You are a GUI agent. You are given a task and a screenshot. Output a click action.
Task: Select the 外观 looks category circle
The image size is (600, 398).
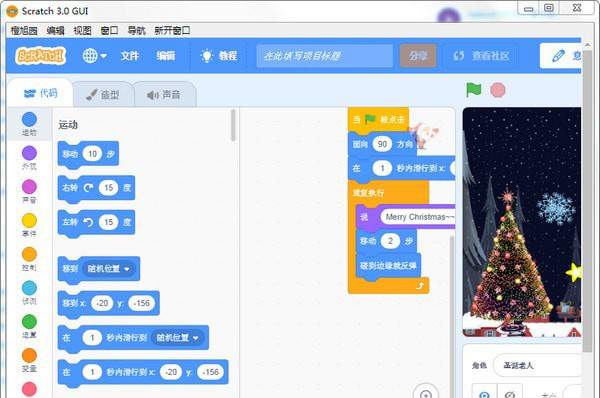29,153
